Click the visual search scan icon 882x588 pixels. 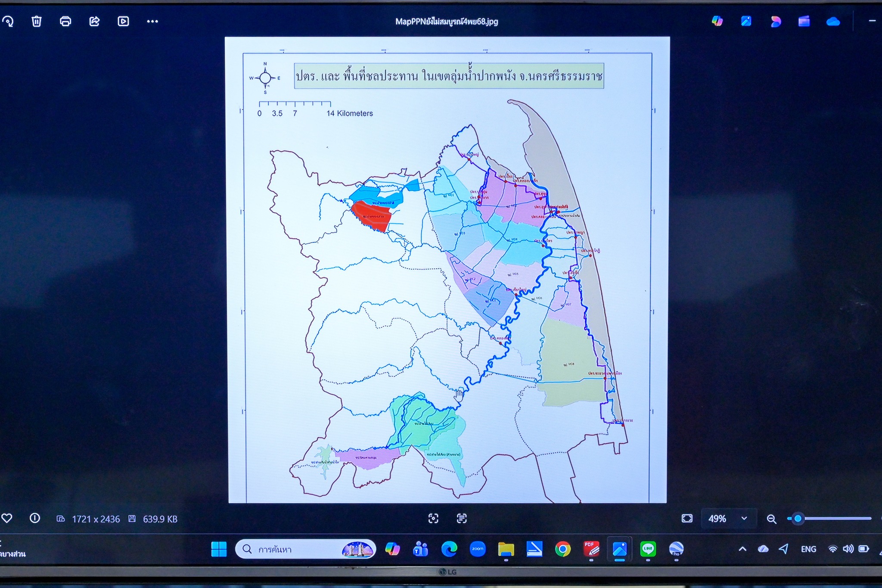[433, 518]
